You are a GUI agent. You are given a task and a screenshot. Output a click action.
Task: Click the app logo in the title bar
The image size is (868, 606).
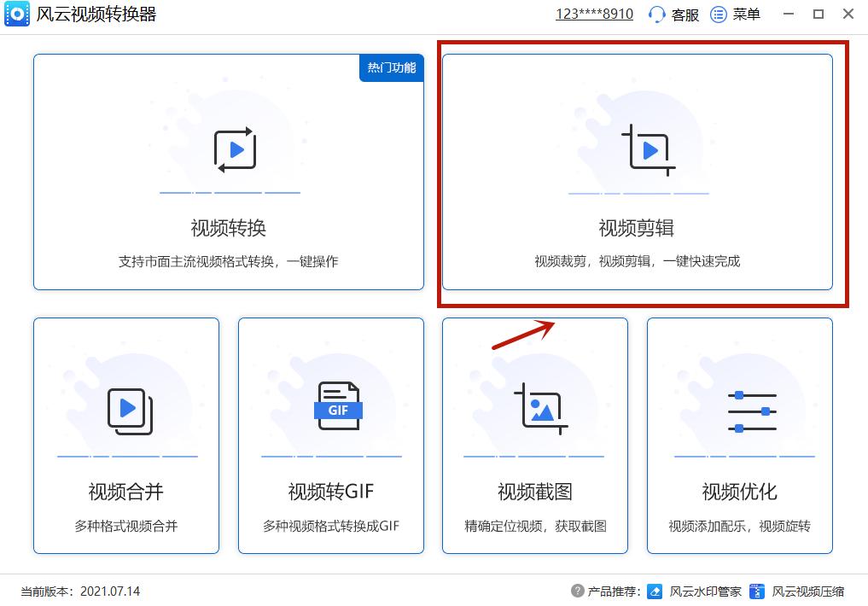click(16, 14)
